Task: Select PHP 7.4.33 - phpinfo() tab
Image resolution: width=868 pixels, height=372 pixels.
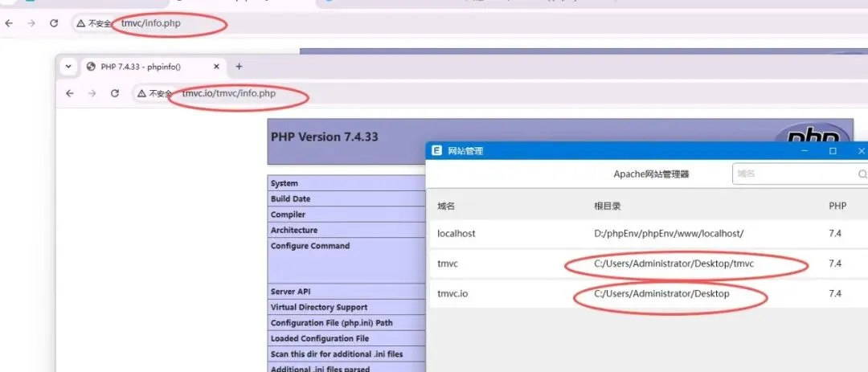Action: point(141,67)
